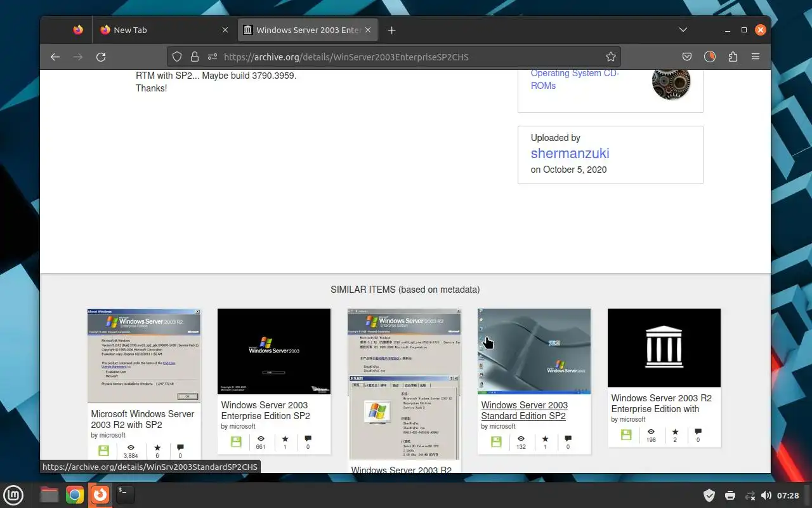Open the orange toolbar extension icon
The width and height of the screenshot is (812, 508).
click(710, 57)
